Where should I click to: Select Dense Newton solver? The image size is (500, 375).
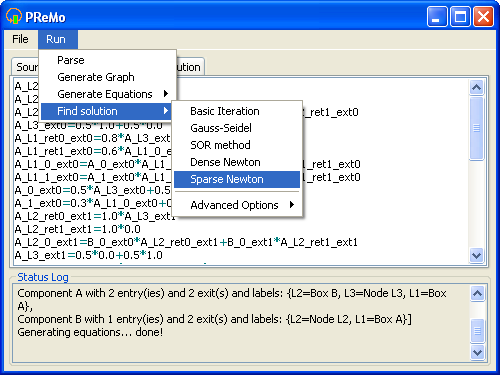(237, 162)
